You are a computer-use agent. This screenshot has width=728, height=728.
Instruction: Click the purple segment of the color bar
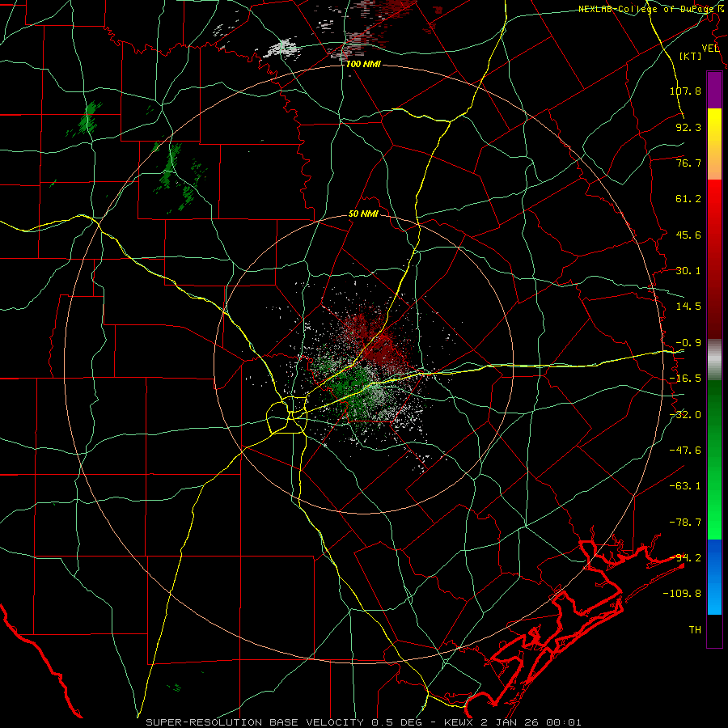(x=714, y=90)
